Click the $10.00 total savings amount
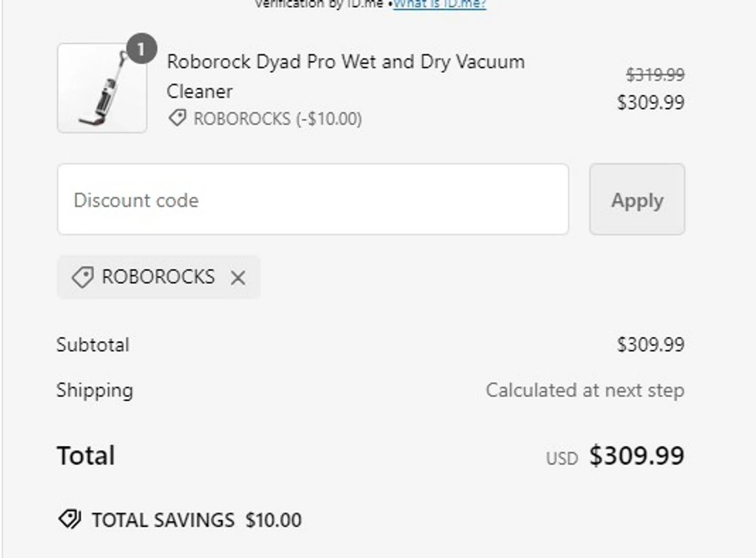756x558 pixels. coord(274,520)
